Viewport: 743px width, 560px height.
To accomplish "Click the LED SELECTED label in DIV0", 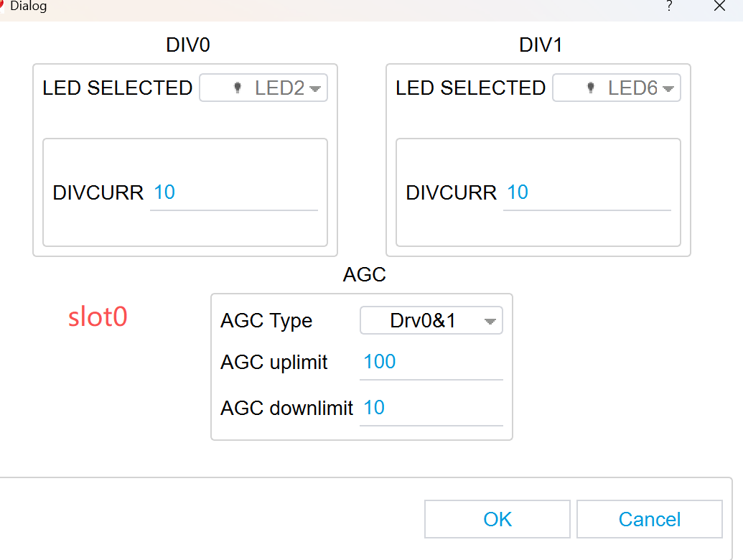I will click(118, 88).
